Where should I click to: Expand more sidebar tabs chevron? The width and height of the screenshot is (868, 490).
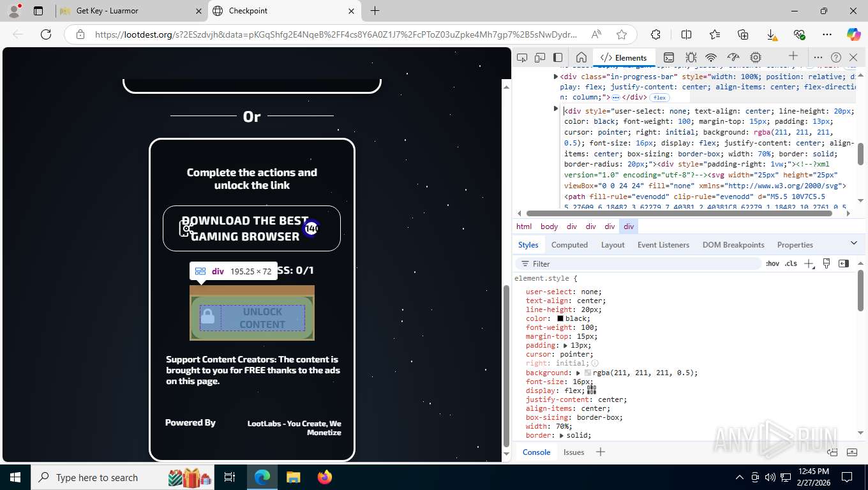pos(854,243)
